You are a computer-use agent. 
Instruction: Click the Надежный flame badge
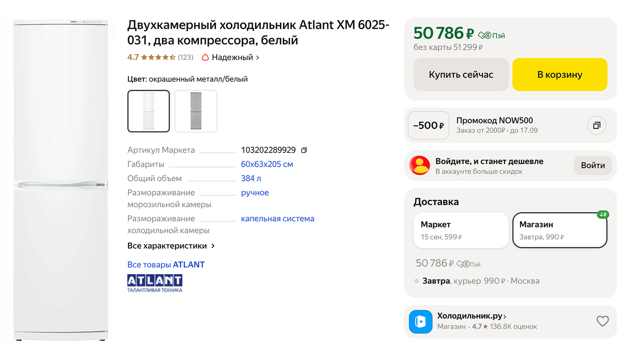(x=205, y=57)
